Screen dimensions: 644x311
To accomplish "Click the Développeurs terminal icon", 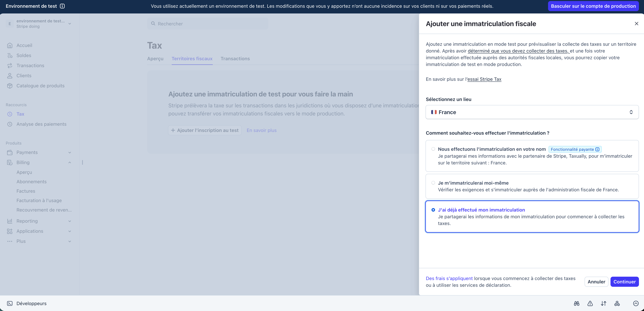I will pyautogui.click(x=10, y=303).
